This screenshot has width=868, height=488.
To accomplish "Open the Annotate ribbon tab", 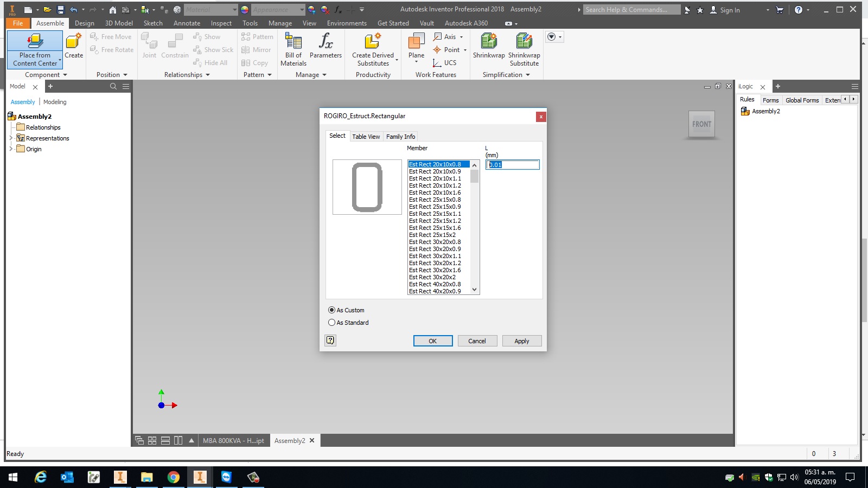I will 187,23.
